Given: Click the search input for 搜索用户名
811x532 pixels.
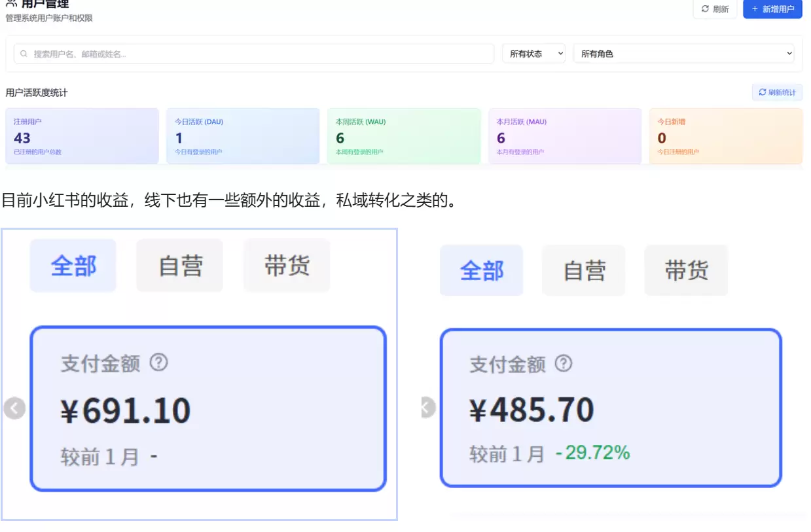Looking at the screenshot, I should pos(255,54).
